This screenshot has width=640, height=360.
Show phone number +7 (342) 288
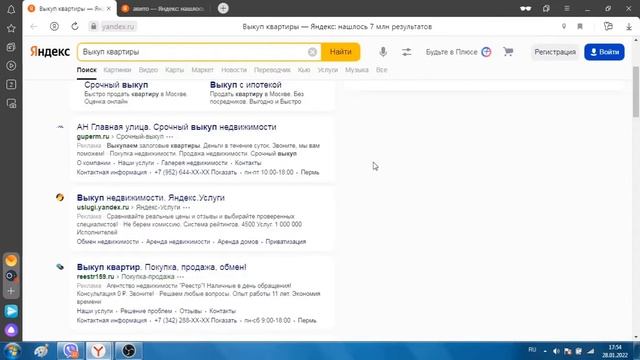pyautogui.click(x=196, y=320)
